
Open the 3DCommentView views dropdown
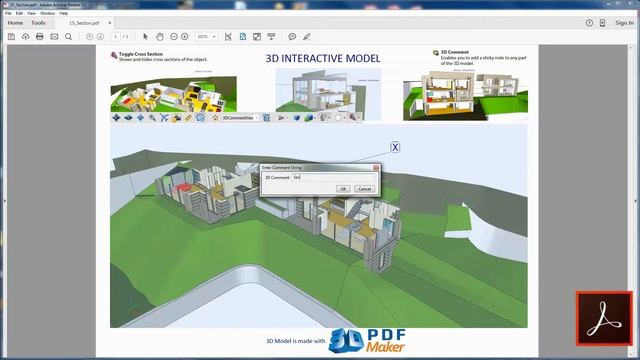[x=240, y=118]
